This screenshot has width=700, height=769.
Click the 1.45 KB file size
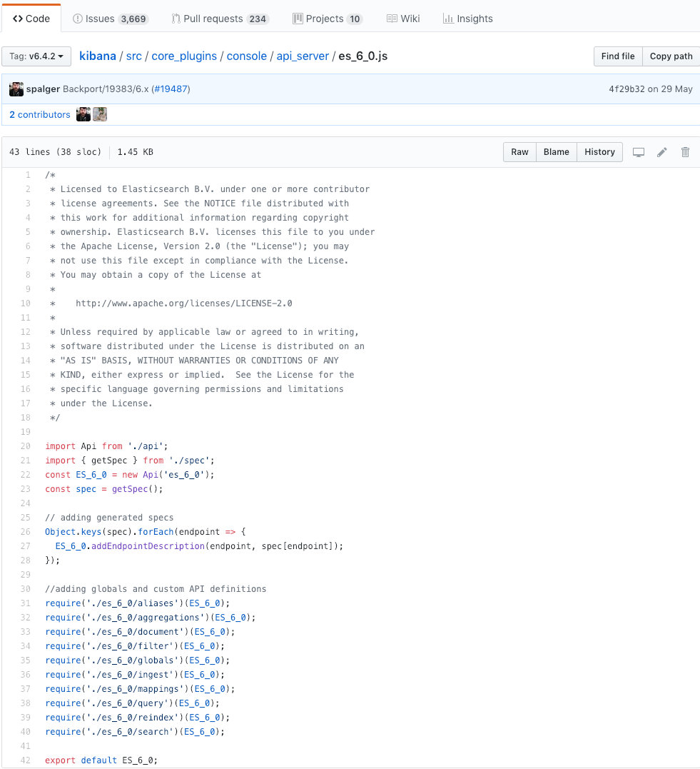[x=136, y=152]
